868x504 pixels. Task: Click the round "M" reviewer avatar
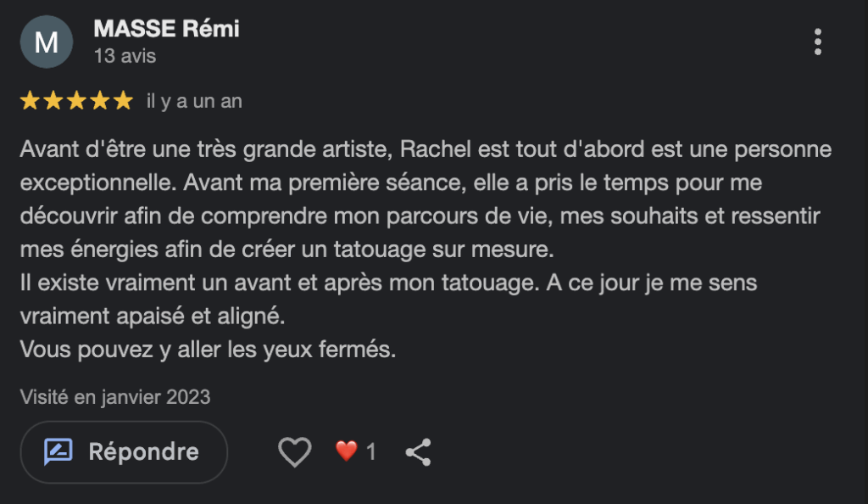click(47, 42)
